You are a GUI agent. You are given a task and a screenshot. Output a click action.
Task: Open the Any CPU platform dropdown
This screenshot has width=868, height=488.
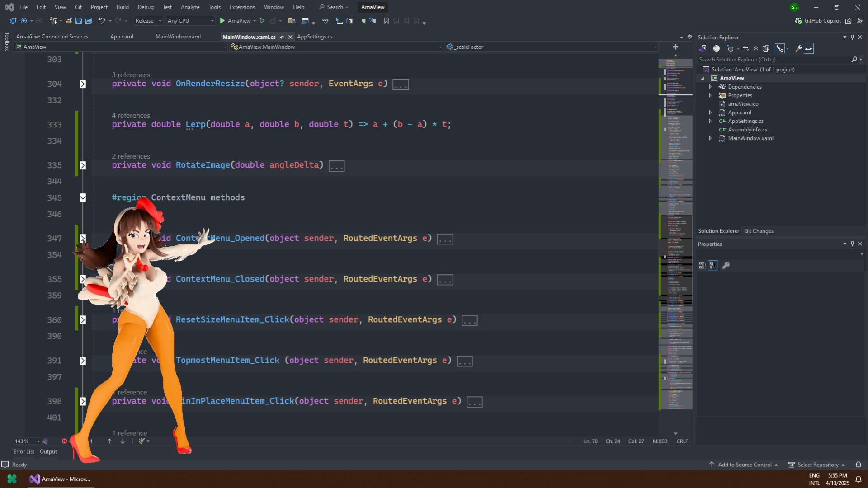pyautogui.click(x=189, y=21)
